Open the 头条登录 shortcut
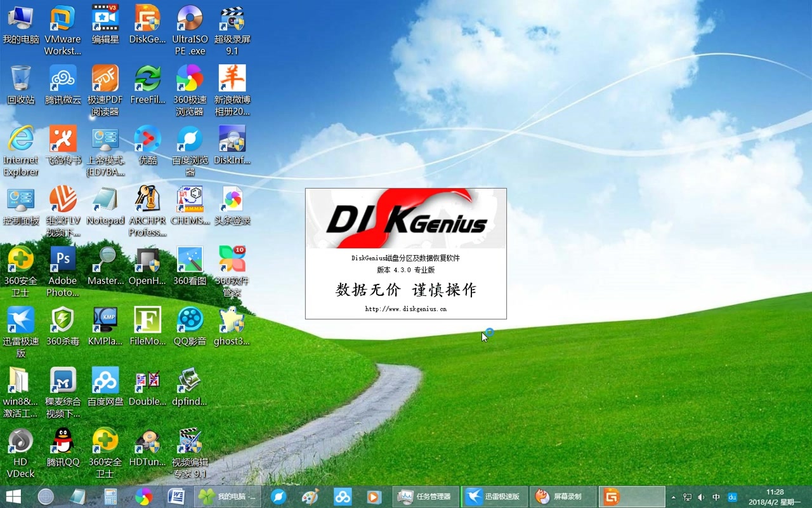 point(232,205)
